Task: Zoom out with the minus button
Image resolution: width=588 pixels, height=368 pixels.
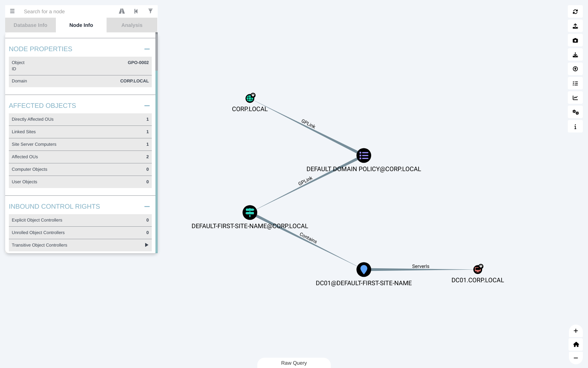Action: (x=576, y=358)
